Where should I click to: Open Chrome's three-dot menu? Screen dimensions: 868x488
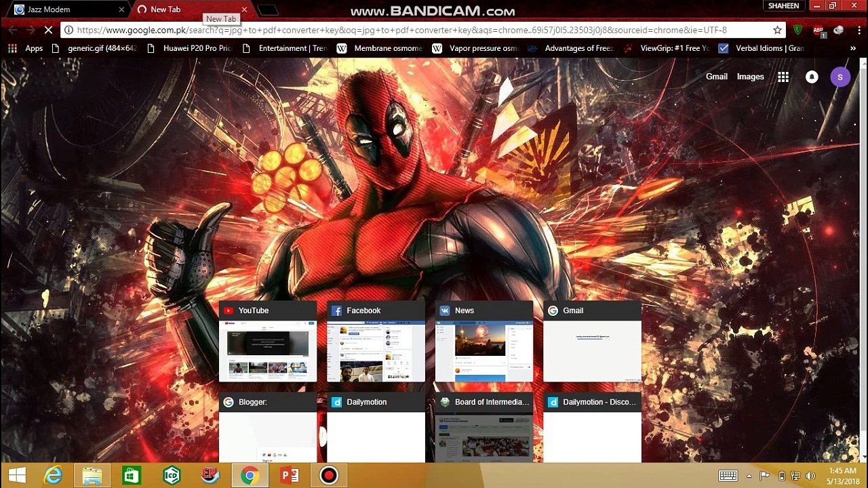coord(858,30)
